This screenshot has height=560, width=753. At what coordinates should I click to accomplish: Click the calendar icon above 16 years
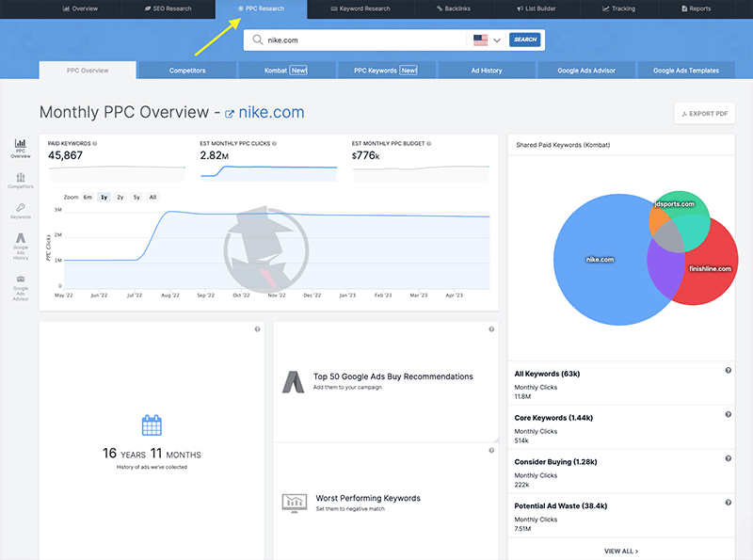tap(152, 425)
